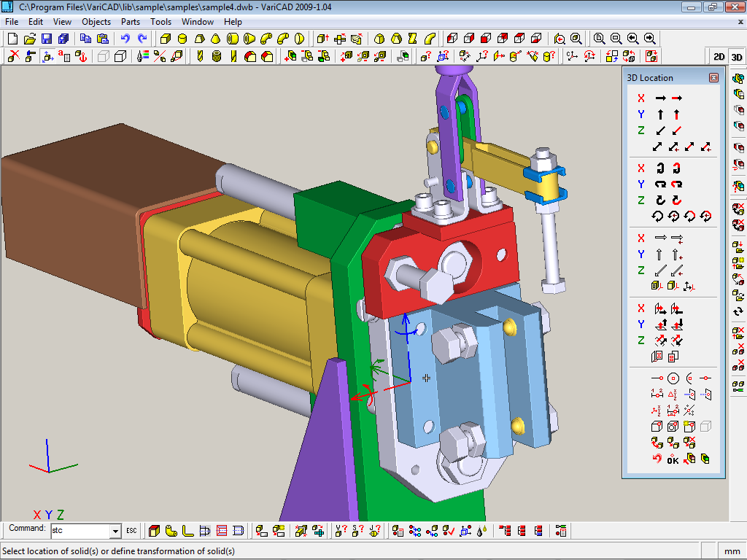The width and height of the screenshot is (747, 560).
Task: Click the Save file icon
Action: (x=47, y=39)
